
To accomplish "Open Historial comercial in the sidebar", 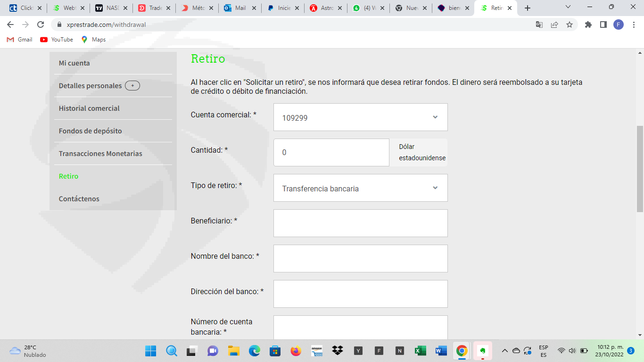I will 89,108.
